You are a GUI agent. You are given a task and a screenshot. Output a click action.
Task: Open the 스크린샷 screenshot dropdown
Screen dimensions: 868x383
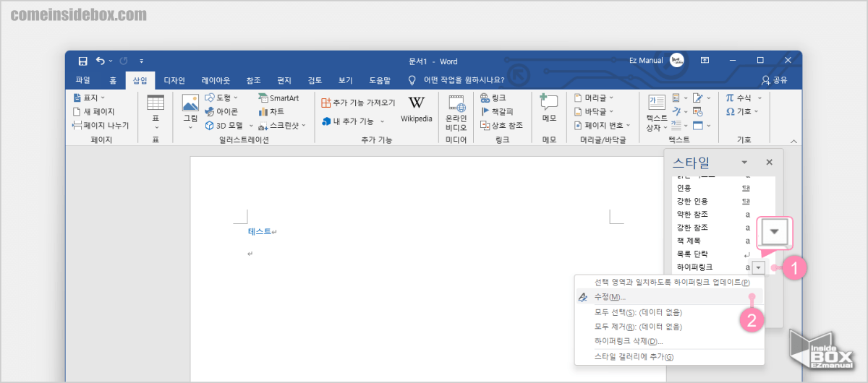[282, 125]
